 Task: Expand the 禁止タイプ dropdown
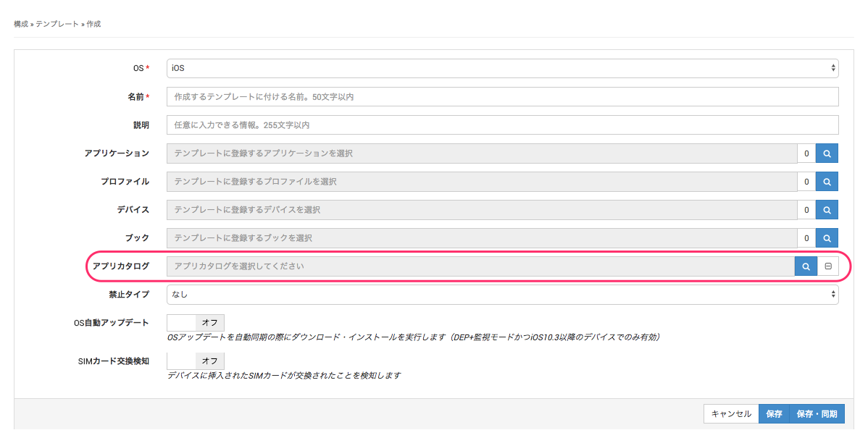click(x=502, y=295)
